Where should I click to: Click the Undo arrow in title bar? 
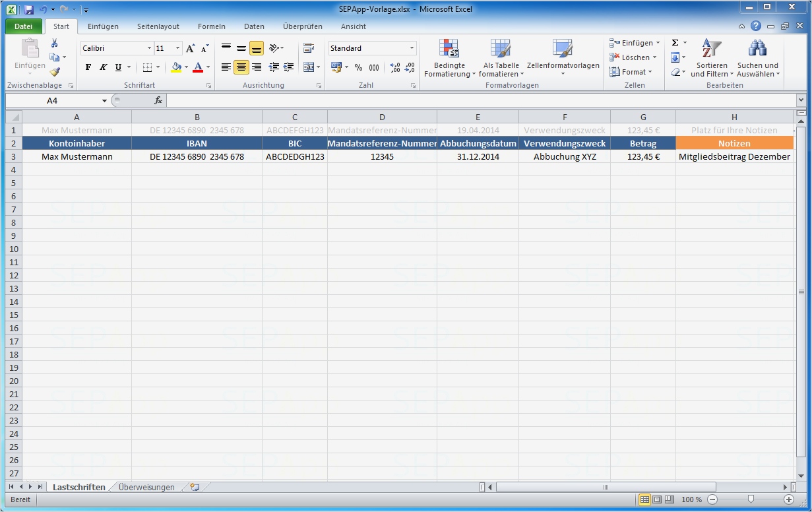43,10
